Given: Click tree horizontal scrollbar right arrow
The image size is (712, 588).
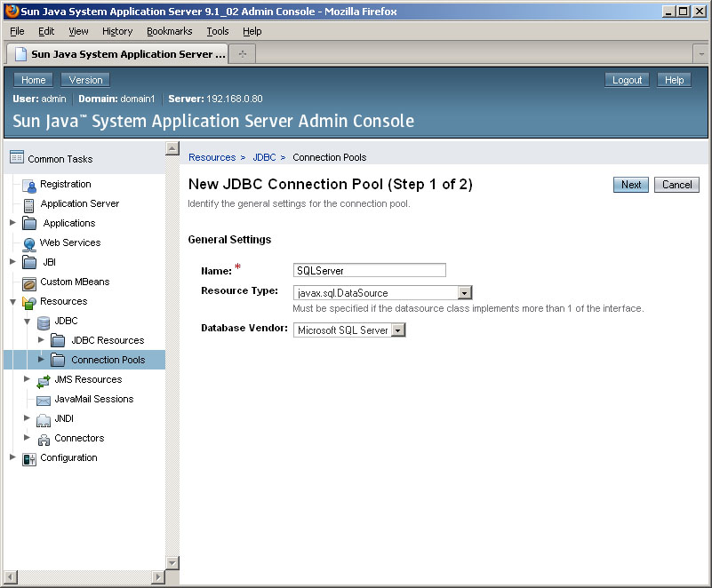Looking at the screenshot, I should click(x=157, y=577).
